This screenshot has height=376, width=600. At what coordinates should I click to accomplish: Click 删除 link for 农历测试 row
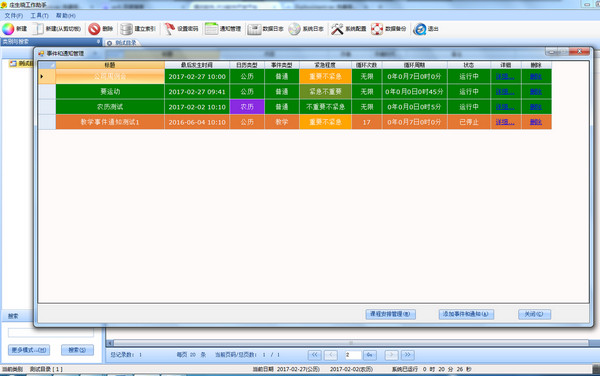click(x=536, y=107)
